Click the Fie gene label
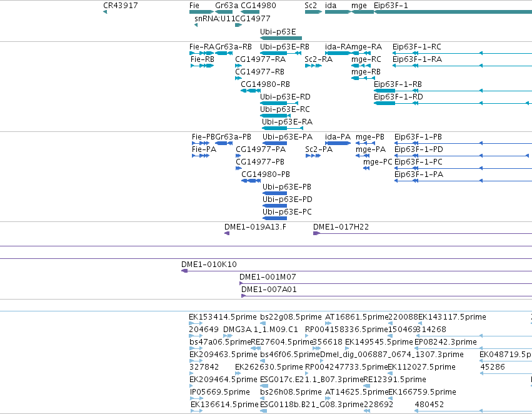 [x=194, y=6]
